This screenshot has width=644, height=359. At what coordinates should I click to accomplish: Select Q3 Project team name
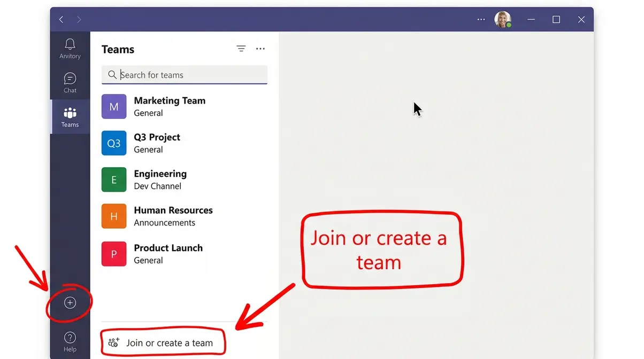157,137
